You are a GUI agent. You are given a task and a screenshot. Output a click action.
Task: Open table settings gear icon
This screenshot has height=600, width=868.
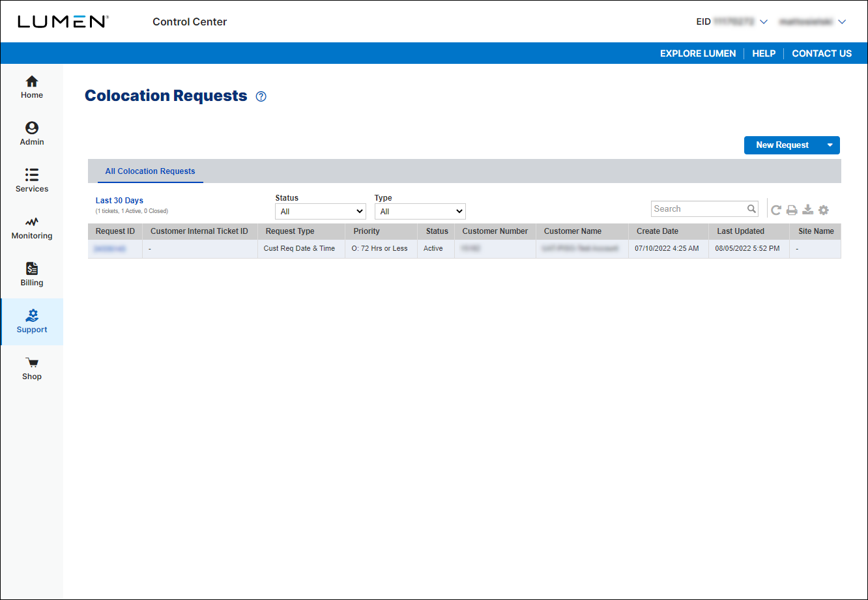coord(824,210)
